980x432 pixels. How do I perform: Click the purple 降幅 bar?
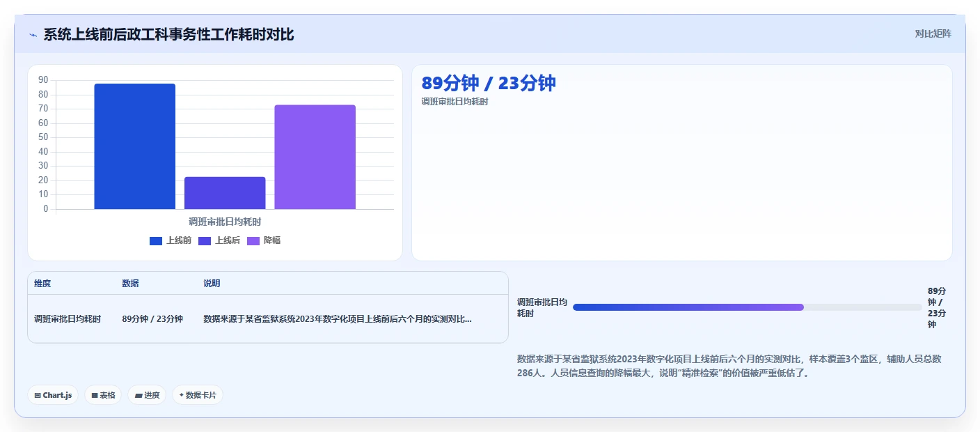point(315,157)
